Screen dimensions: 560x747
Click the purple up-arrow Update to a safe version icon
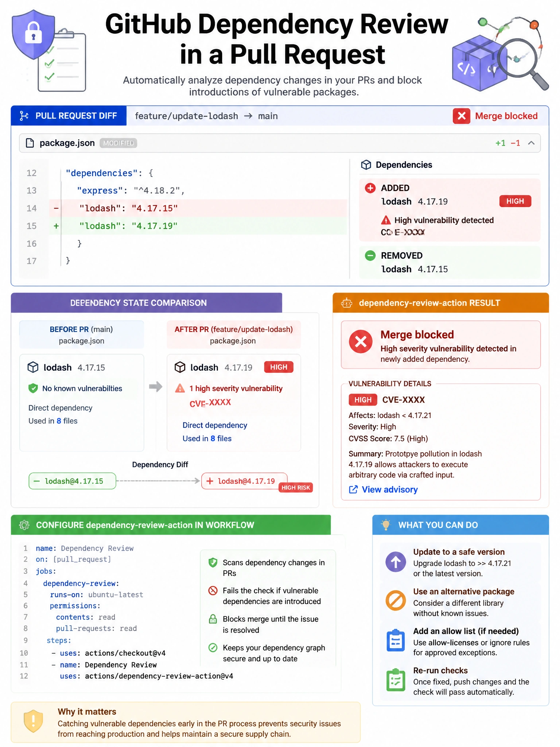click(x=396, y=562)
